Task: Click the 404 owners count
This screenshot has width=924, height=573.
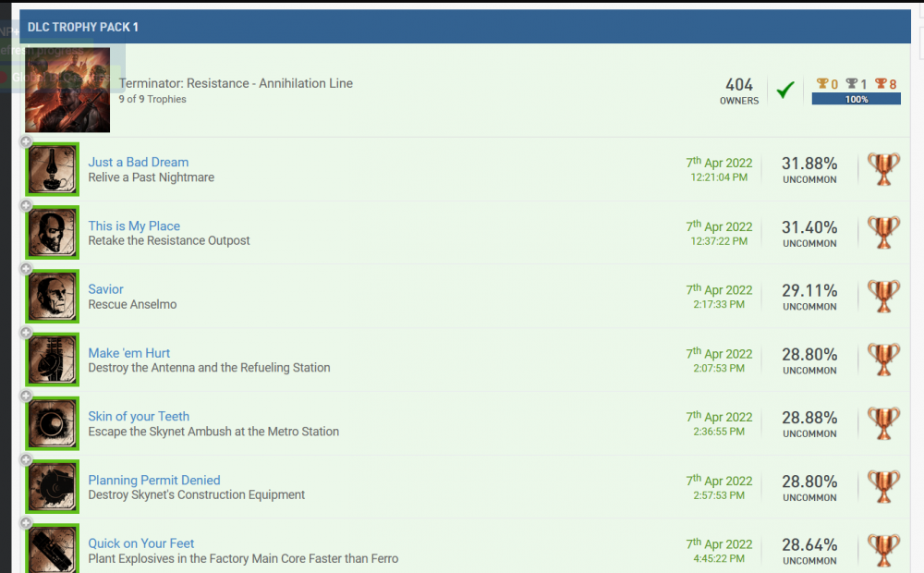Action: 739,86
